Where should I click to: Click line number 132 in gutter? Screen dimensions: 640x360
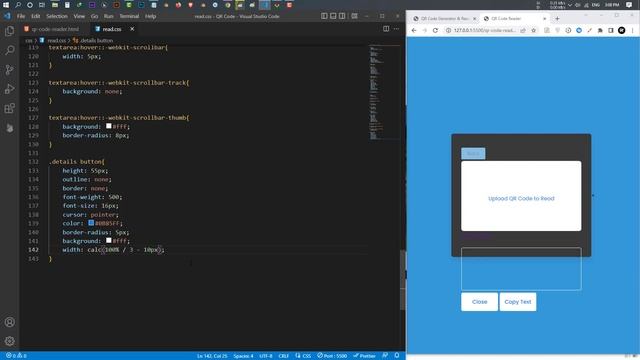pos(33,162)
